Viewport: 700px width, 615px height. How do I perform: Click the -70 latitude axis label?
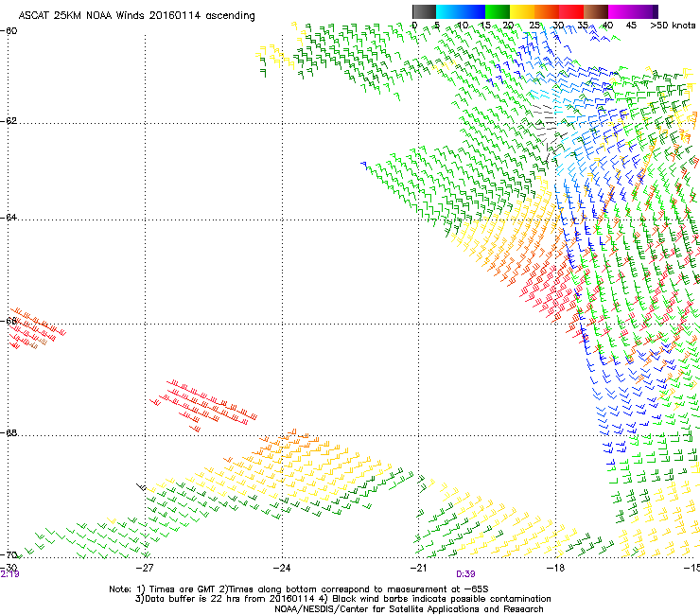pyautogui.click(x=9, y=555)
